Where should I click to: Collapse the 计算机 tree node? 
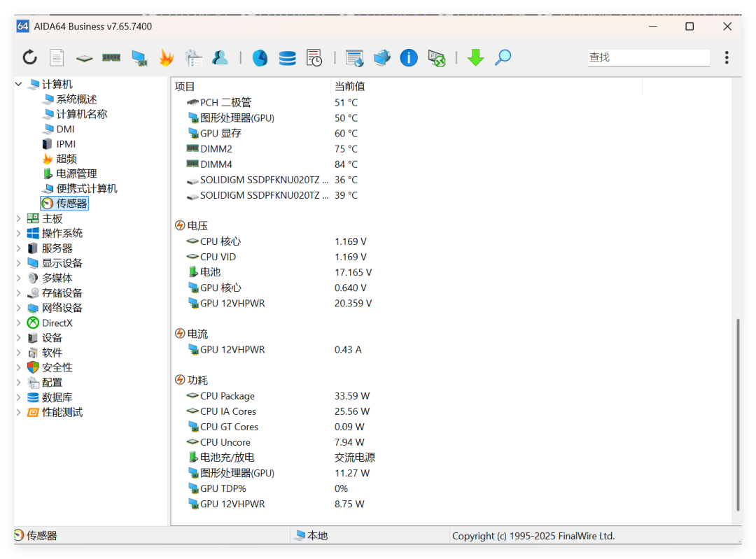click(x=18, y=84)
